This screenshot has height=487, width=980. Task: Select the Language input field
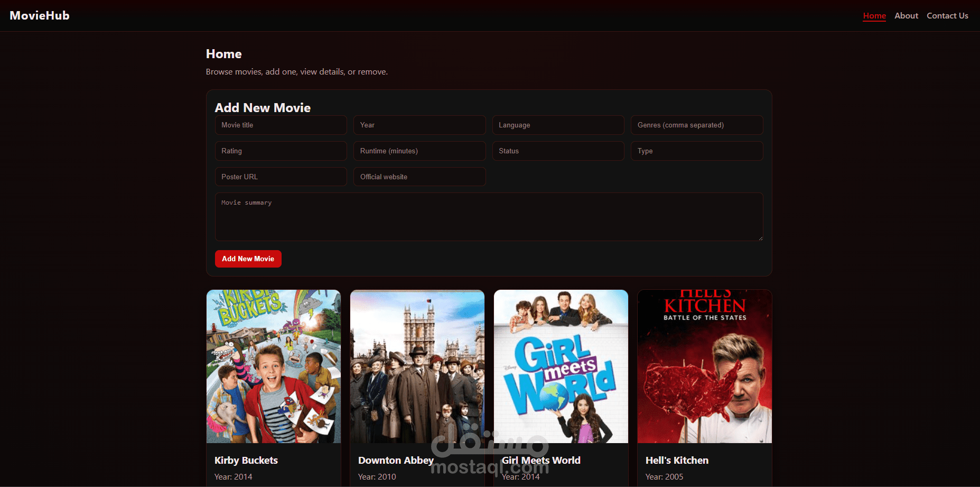[558, 125]
